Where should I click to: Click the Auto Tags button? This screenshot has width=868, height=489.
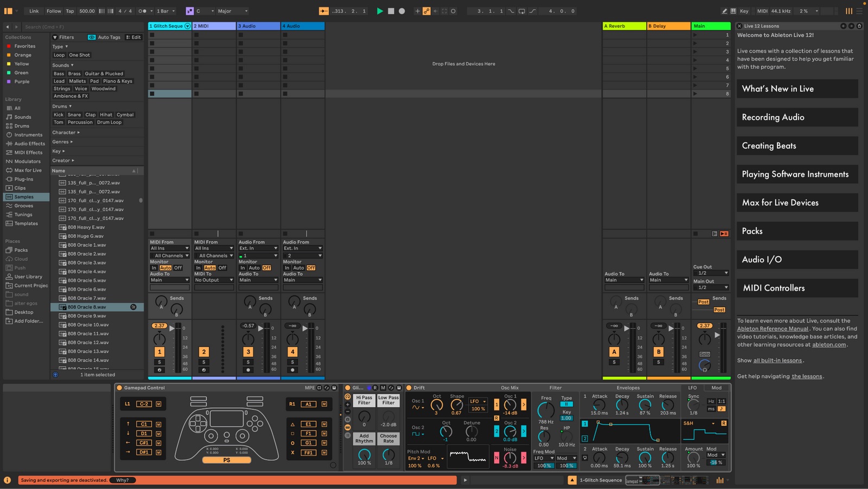(x=105, y=37)
